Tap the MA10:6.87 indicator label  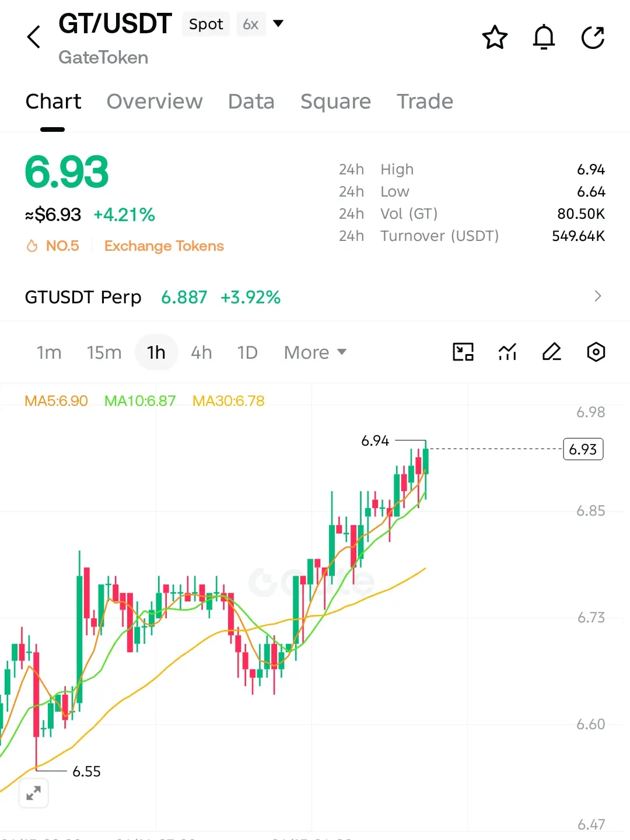139,401
